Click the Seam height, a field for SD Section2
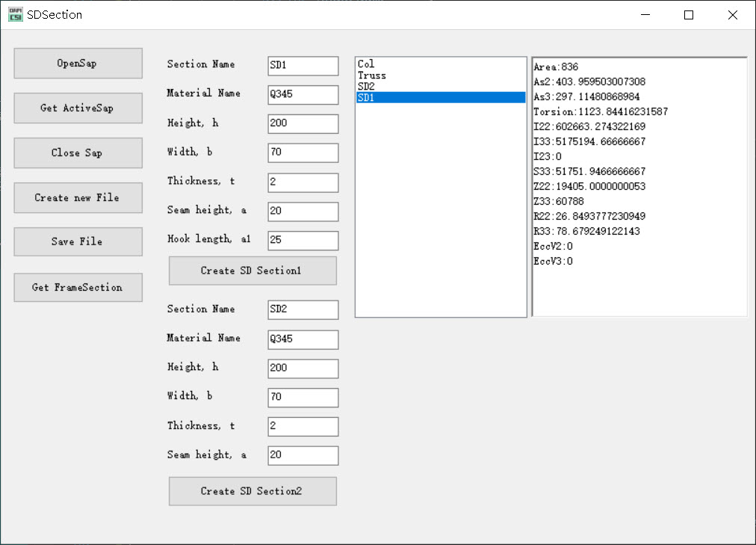 303,455
